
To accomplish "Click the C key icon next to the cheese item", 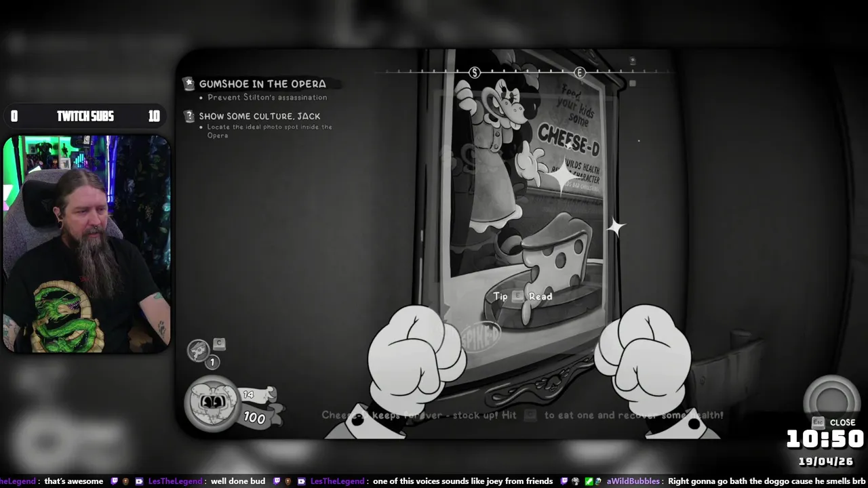I will click(x=219, y=344).
